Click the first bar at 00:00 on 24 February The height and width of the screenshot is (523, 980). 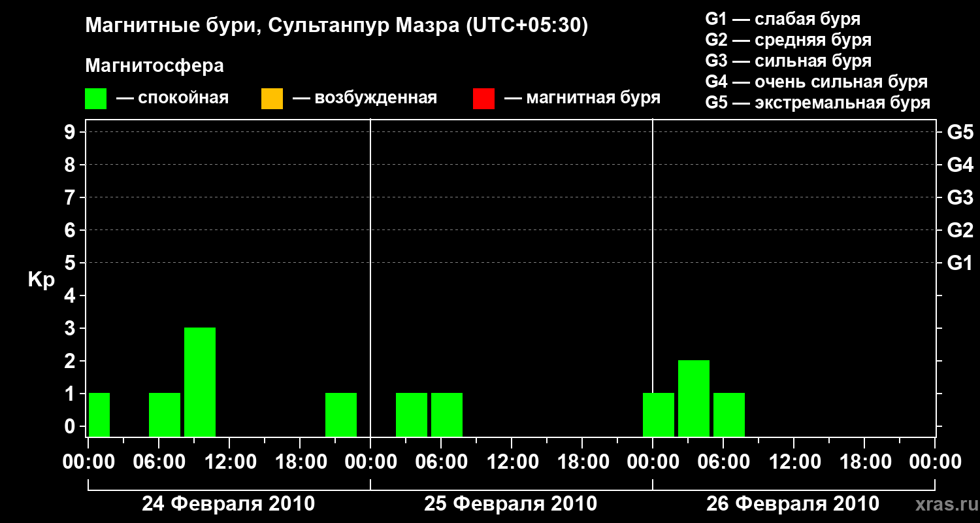(99, 414)
